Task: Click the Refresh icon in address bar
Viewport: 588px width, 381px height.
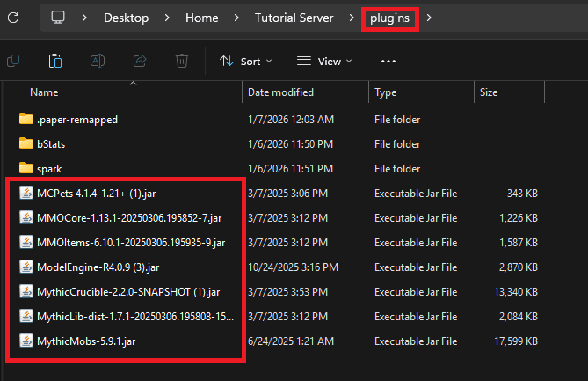Action: click(x=13, y=18)
